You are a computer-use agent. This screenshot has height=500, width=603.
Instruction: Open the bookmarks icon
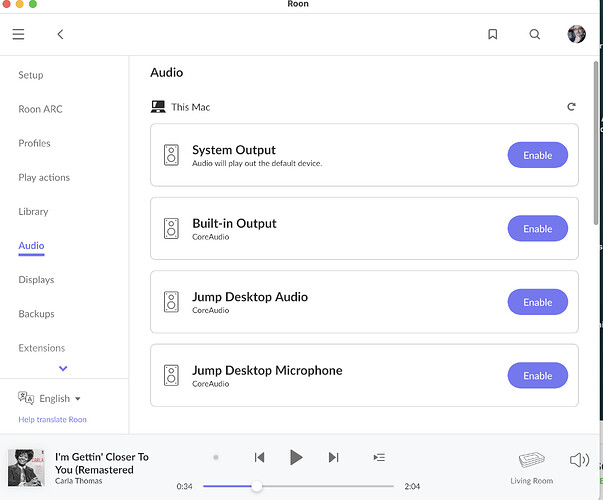click(x=493, y=34)
